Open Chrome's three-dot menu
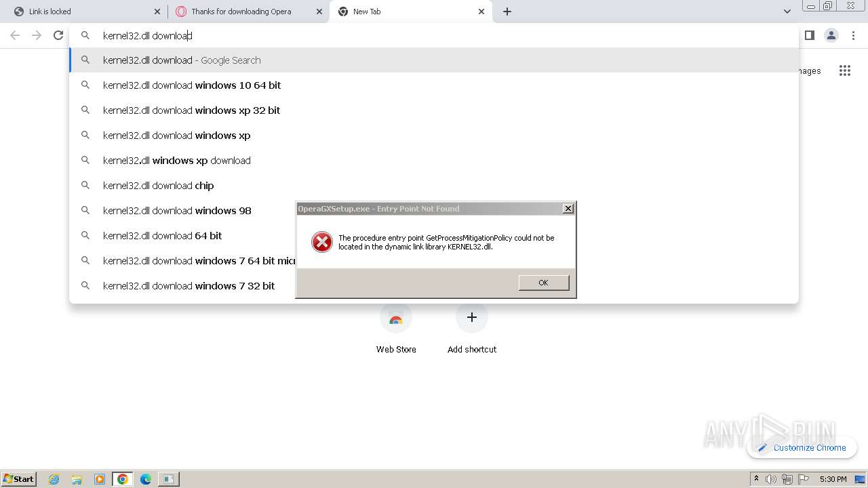This screenshot has height=488, width=868. pyautogui.click(x=854, y=35)
